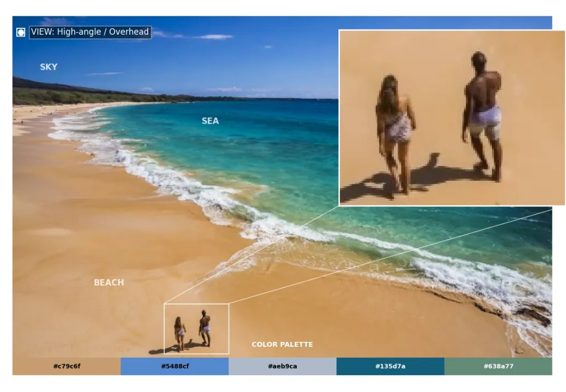
Task: Choose the blue #5488cf color swatch
Action: click(174, 366)
